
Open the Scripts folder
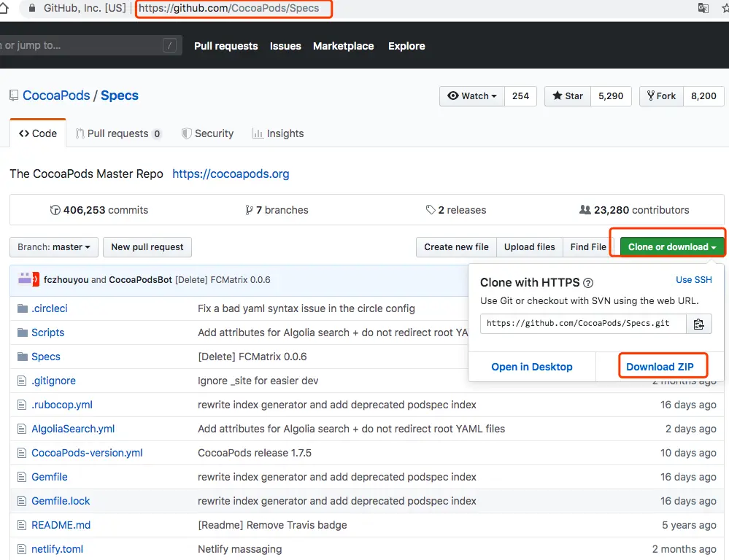[47, 332]
